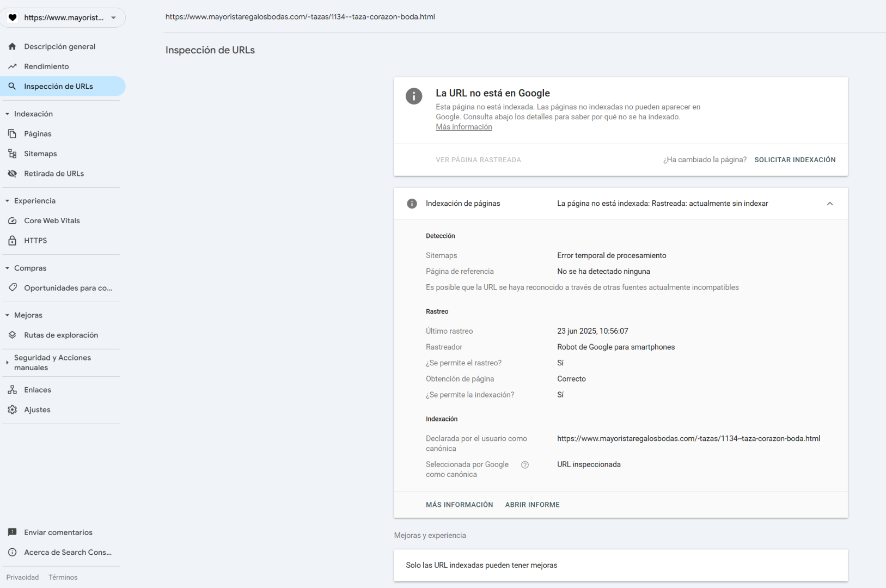The image size is (886, 588).
Task: Open Rutas de exploración report
Action: tap(63, 335)
